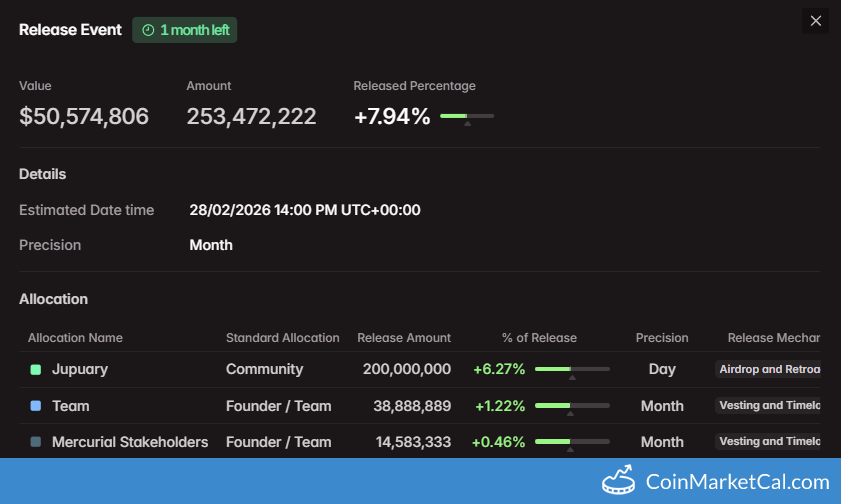841x504 pixels.
Task: Click the blue Team color square
Action: 36,406
